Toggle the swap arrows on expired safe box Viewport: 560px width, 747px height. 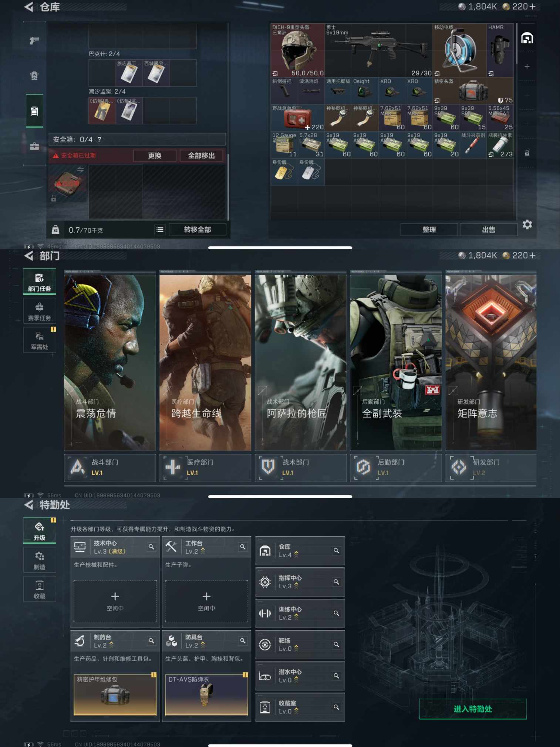80,169
